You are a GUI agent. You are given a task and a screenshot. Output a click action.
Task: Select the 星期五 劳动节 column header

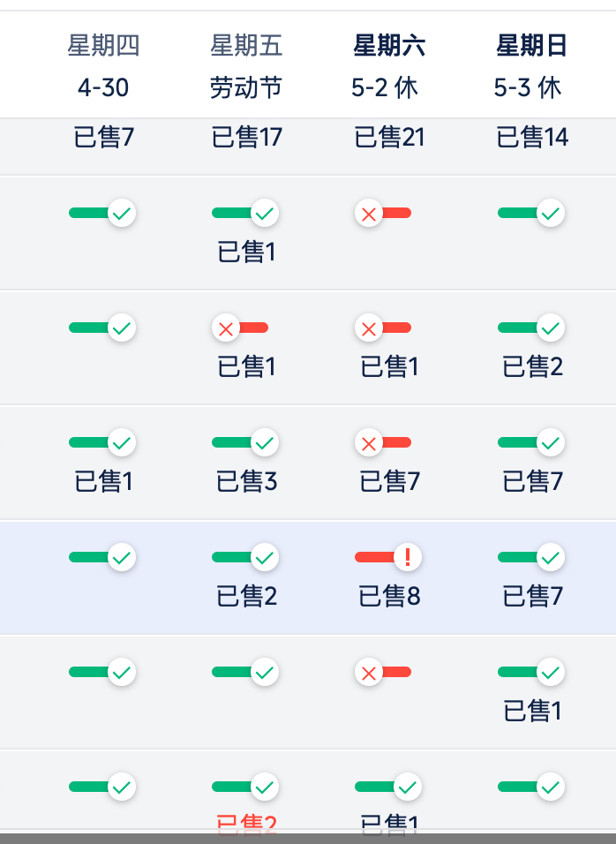[246, 66]
